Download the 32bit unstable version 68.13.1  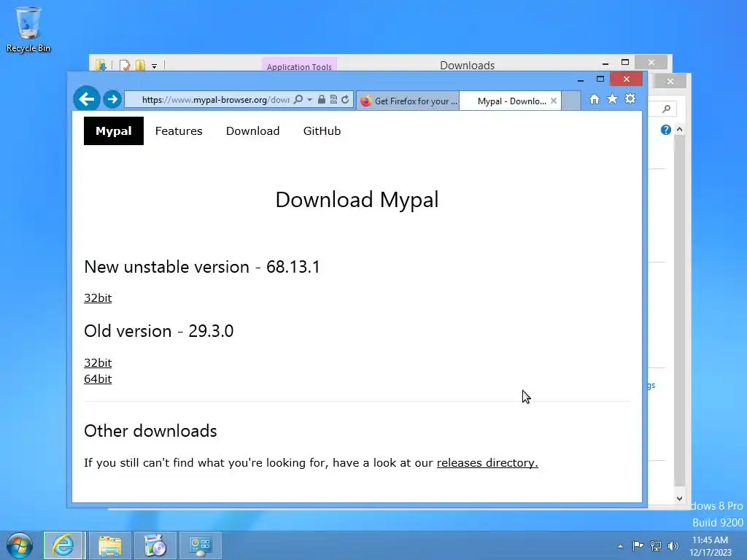pyautogui.click(x=98, y=298)
